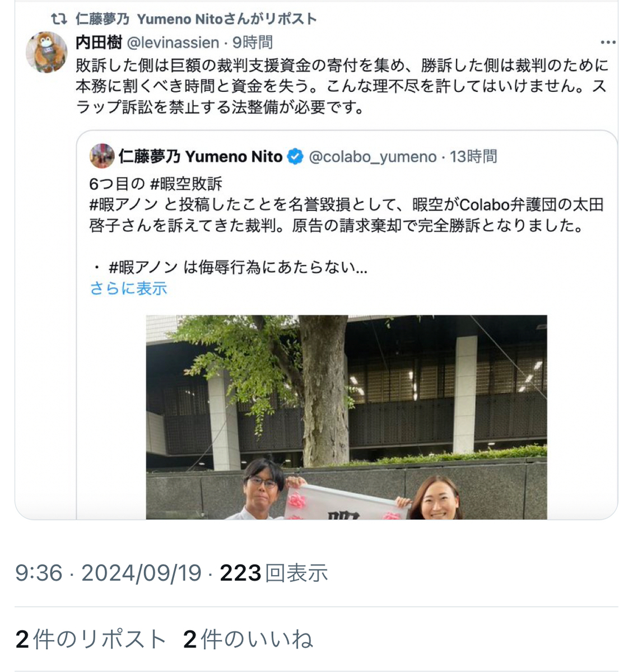This screenshot has height=672, width=633.
Task: Click the 9:36 · 2024/09/19 timestamp
Action: click(x=108, y=573)
